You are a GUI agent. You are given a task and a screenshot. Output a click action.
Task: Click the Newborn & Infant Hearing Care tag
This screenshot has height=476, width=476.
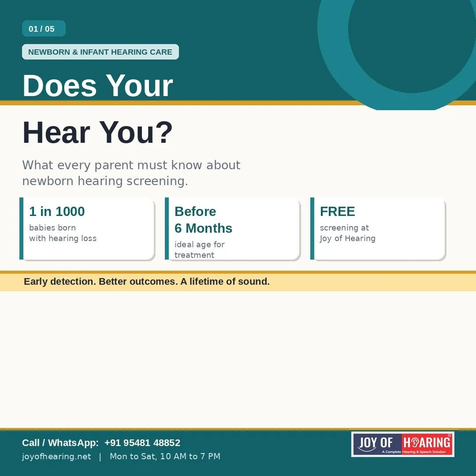tap(100, 52)
